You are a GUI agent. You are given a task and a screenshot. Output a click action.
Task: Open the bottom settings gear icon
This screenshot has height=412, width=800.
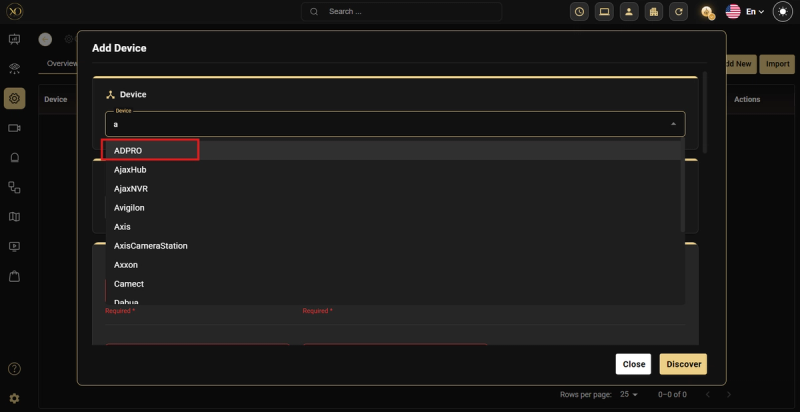[x=14, y=398]
